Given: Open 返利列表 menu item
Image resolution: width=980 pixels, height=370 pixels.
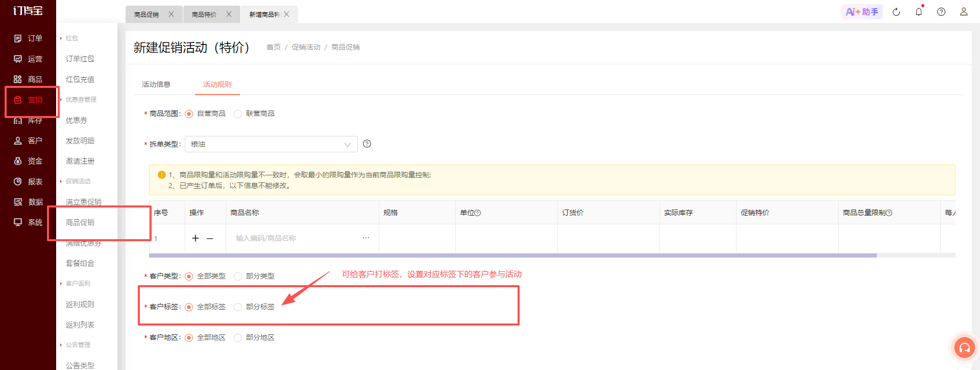Looking at the screenshot, I should coord(80,325).
